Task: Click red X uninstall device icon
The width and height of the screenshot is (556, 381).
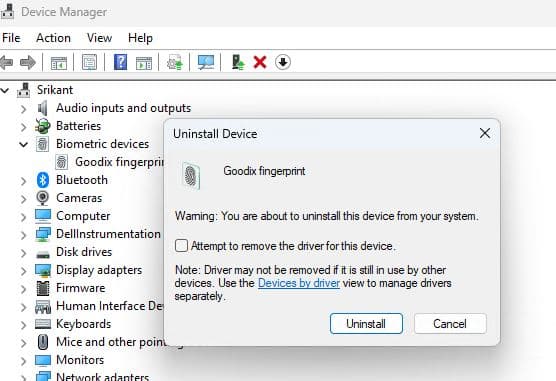Action: [260, 62]
